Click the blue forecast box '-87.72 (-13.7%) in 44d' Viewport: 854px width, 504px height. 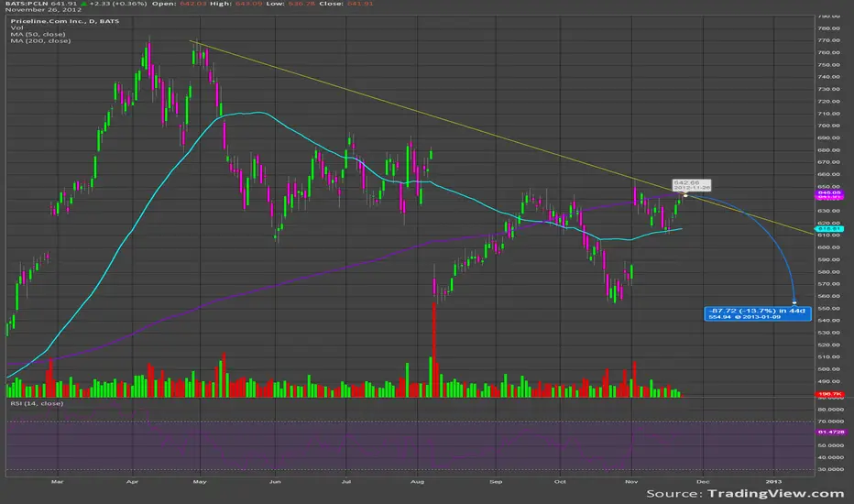click(758, 313)
